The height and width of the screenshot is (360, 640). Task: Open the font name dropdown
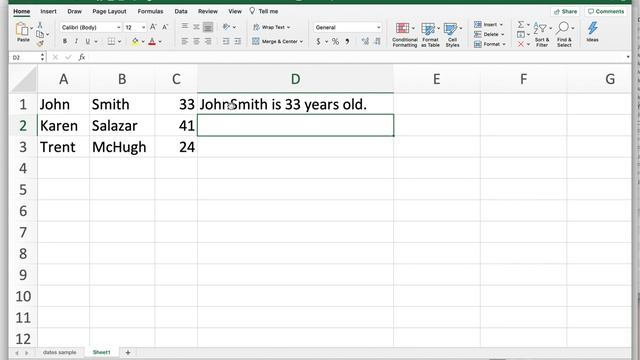[x=118, y=27]
